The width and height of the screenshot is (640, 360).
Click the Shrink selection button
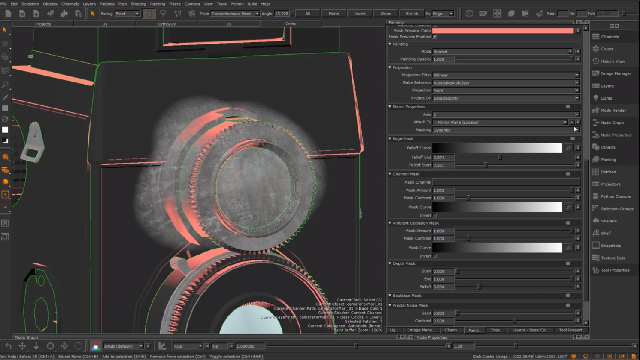412,13
